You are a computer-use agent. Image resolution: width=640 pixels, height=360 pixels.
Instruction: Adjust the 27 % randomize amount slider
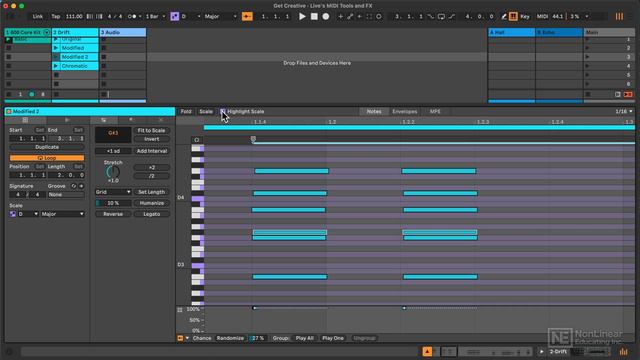point(258,338)
